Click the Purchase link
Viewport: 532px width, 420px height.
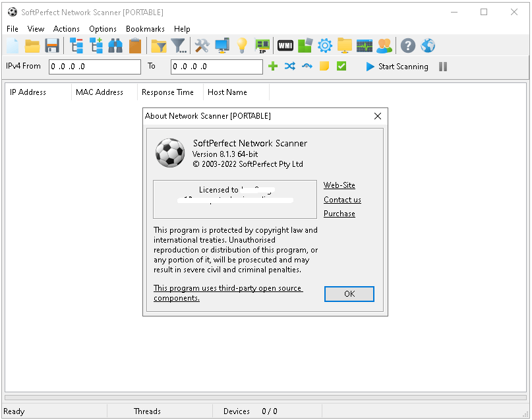pyautogui.click(x=340, y=214)
